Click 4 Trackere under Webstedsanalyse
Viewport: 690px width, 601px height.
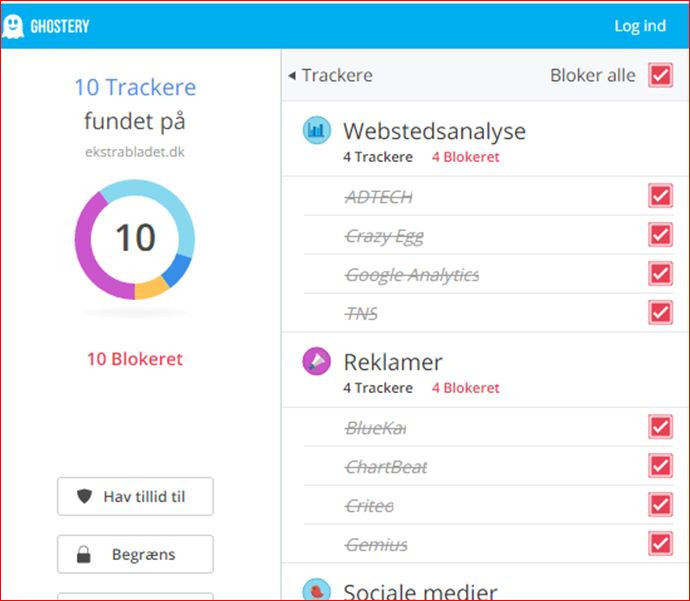378,157
